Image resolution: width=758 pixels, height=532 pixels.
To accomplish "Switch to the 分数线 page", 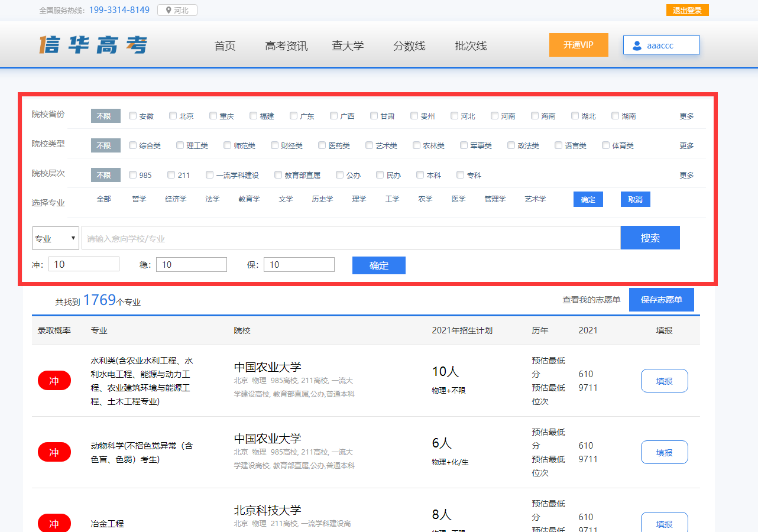I will point(409,46).
